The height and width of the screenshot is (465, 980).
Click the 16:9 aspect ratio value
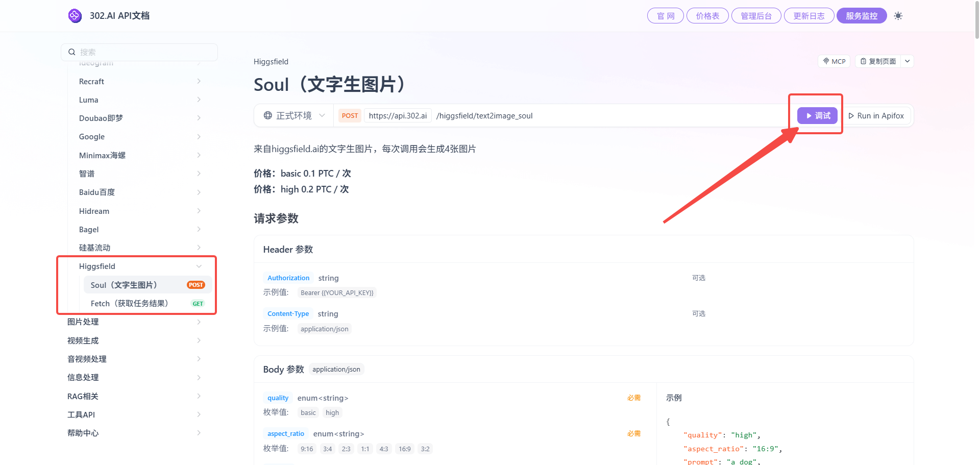pos(405,449)
